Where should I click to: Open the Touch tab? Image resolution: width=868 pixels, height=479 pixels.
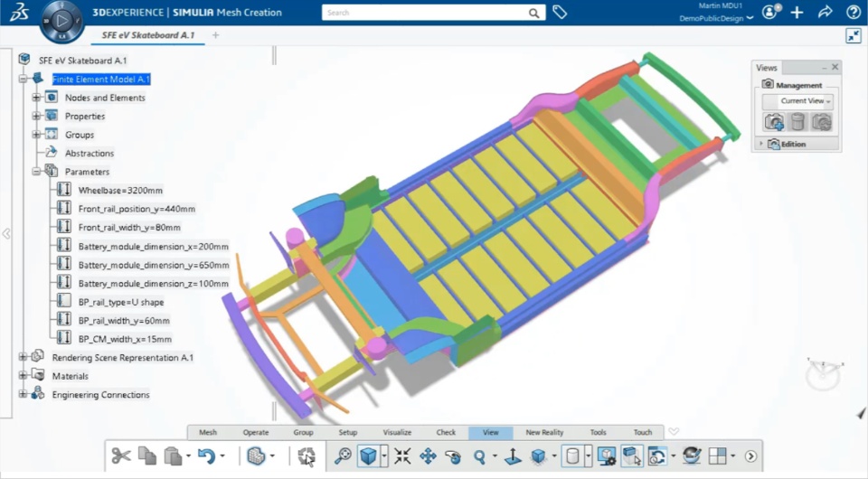(x=643, y=433)
